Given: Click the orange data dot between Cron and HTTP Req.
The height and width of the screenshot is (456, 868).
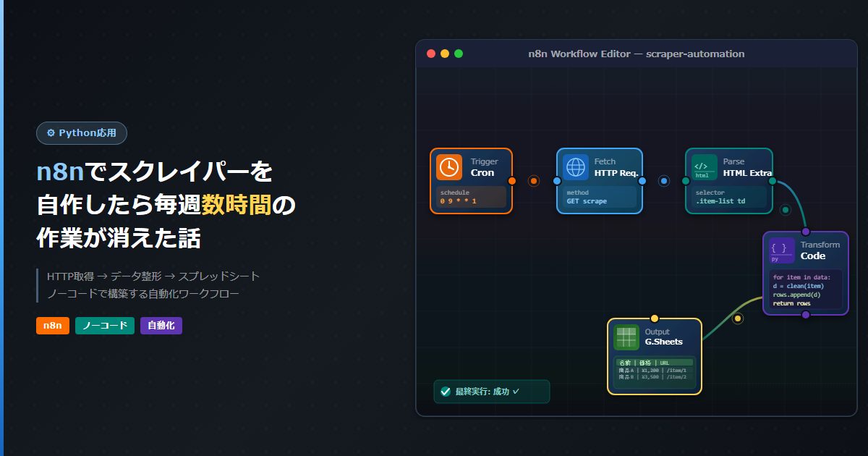Looking at the screenshot, I should (x=534, y=181).
